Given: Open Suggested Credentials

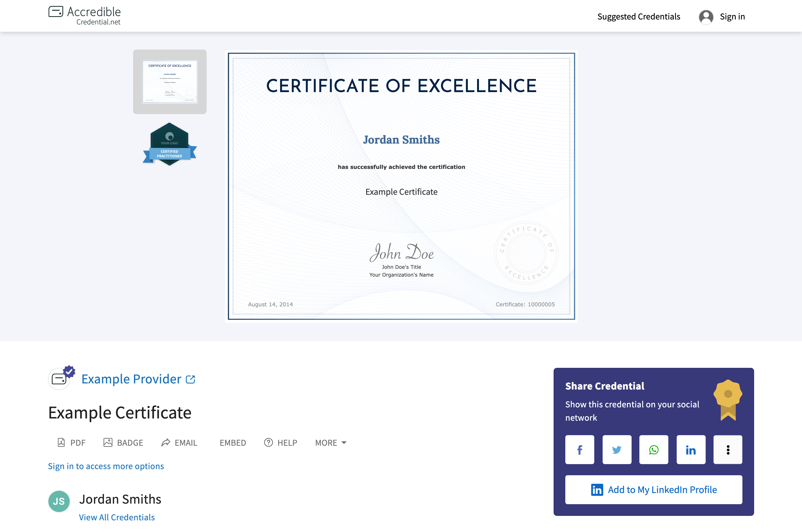Looking at the screenshot, I should (x=639, y=16).
